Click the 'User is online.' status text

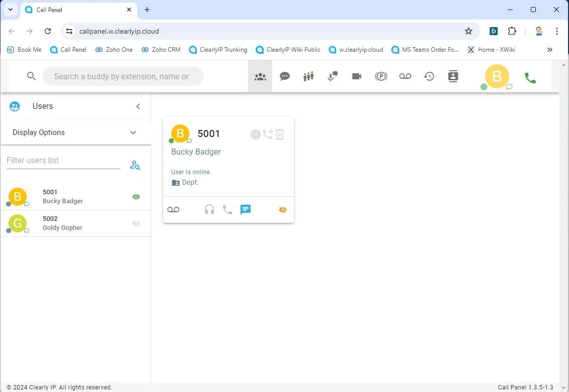tap(191, 172)
